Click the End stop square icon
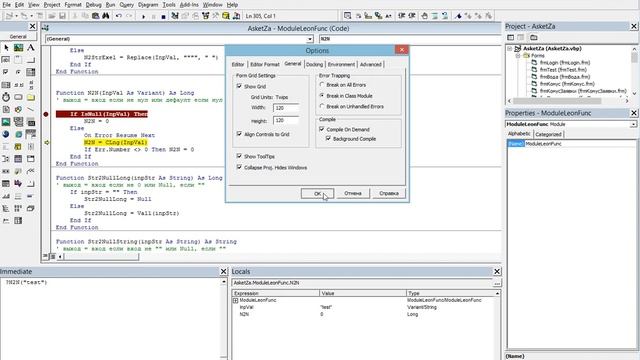Viewport: 640px width, 360px height. coord(163,16)
